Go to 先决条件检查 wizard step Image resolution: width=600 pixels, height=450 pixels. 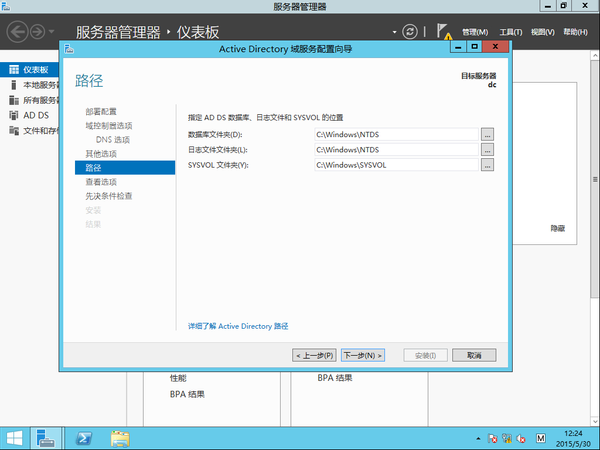109,196
